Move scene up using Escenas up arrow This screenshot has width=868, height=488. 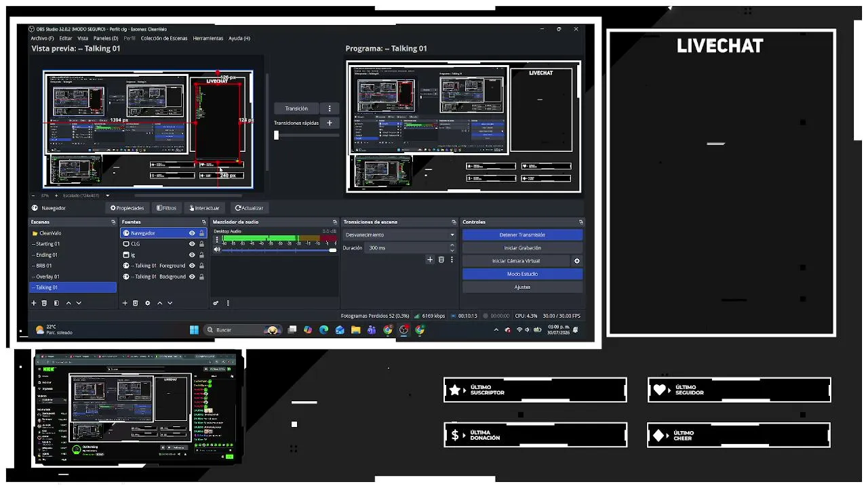click(x=68, y=303)
